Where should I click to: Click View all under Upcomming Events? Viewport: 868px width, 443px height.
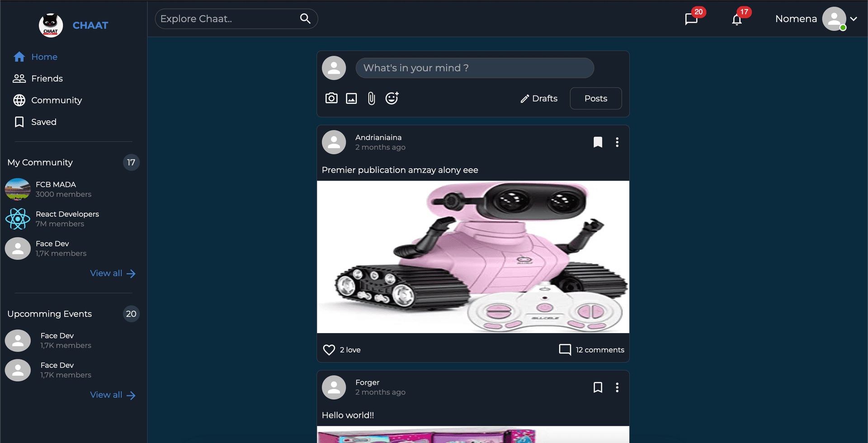click(x=113, y=395)
